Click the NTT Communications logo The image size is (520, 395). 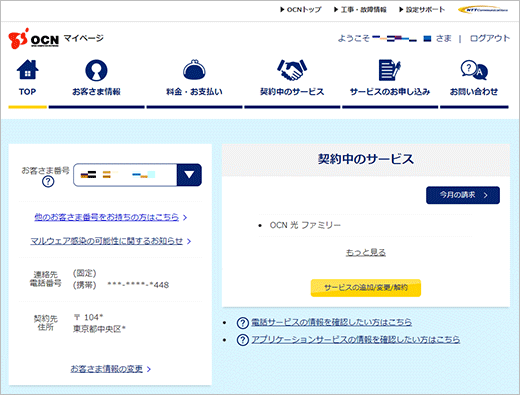click(x=483, y=10)
